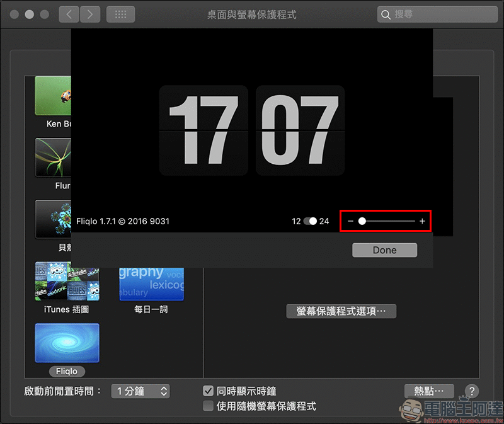Click the 啟動前閒置時間 label
Image resolution: width=504 pixels, height=424 pixels.
[x=62, y=391]
